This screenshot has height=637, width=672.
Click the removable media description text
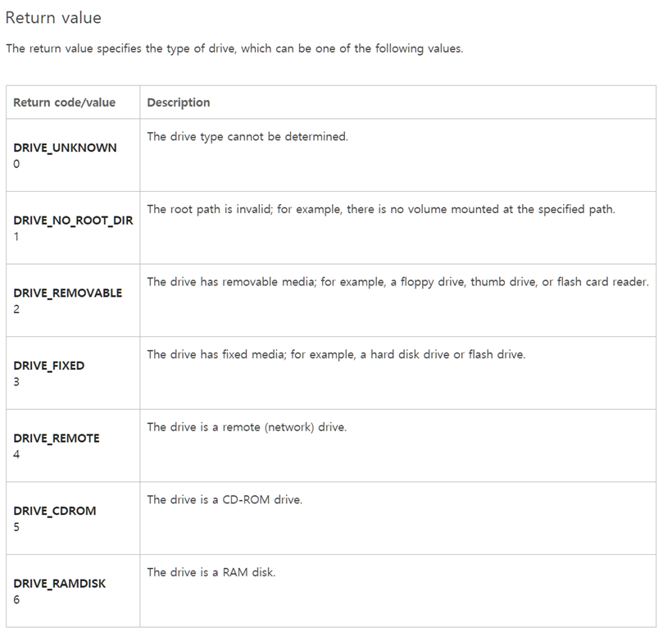click(x=397, y=282)
